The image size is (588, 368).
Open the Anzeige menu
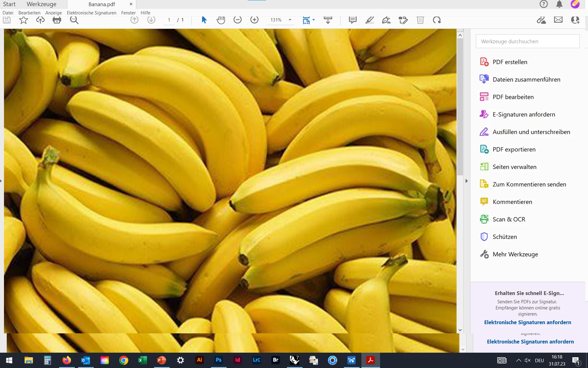pos(53,13)
